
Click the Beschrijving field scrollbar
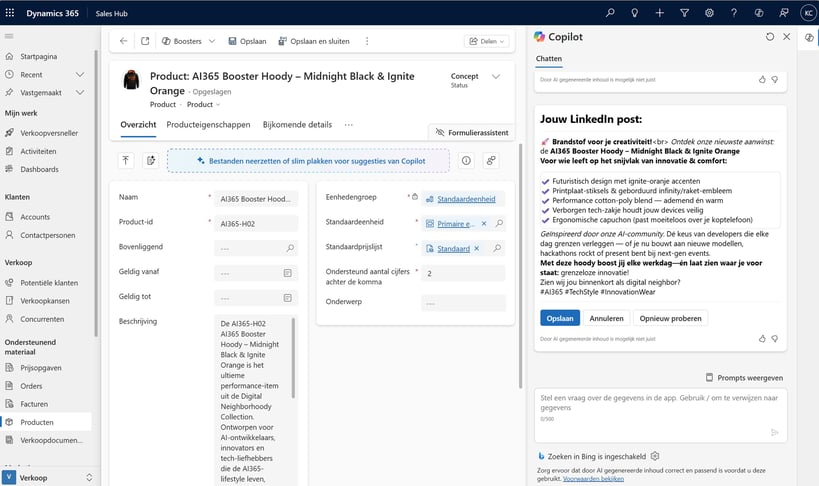294,358
